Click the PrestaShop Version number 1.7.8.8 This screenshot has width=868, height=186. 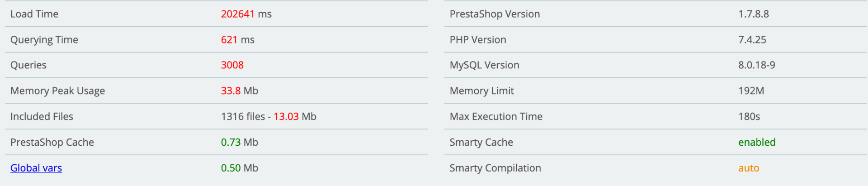pyautogui.click(x=753, y=14)
